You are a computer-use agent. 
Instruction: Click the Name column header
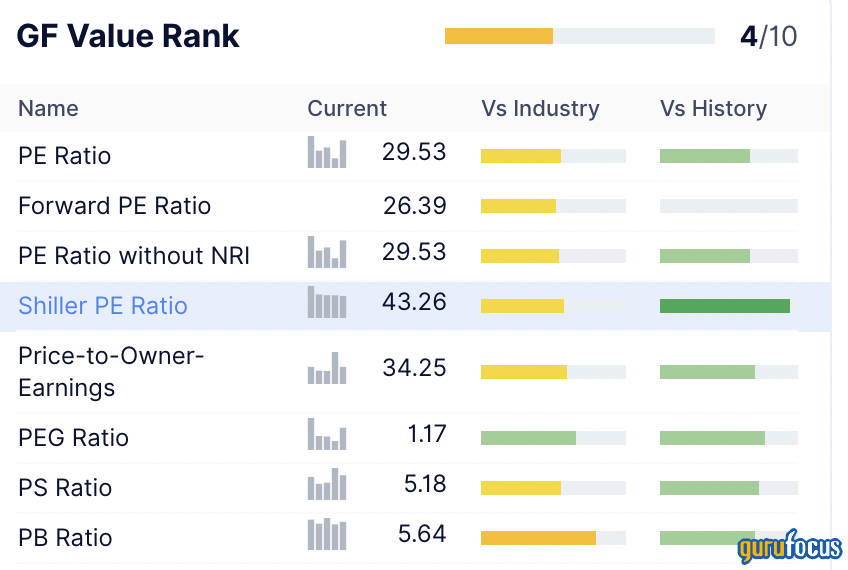(48, 109)
